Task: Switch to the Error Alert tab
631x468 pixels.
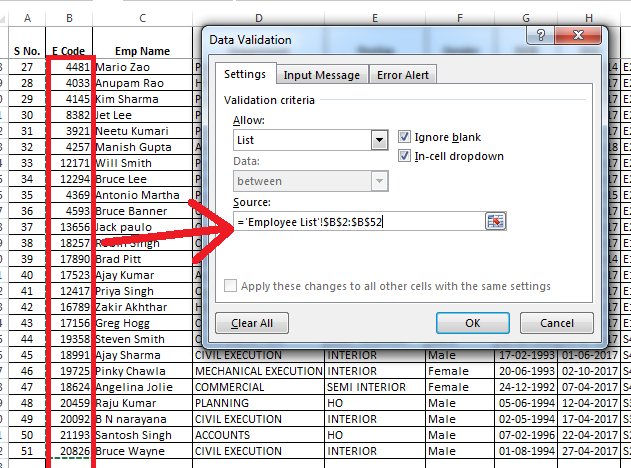Action: point(403,75)
